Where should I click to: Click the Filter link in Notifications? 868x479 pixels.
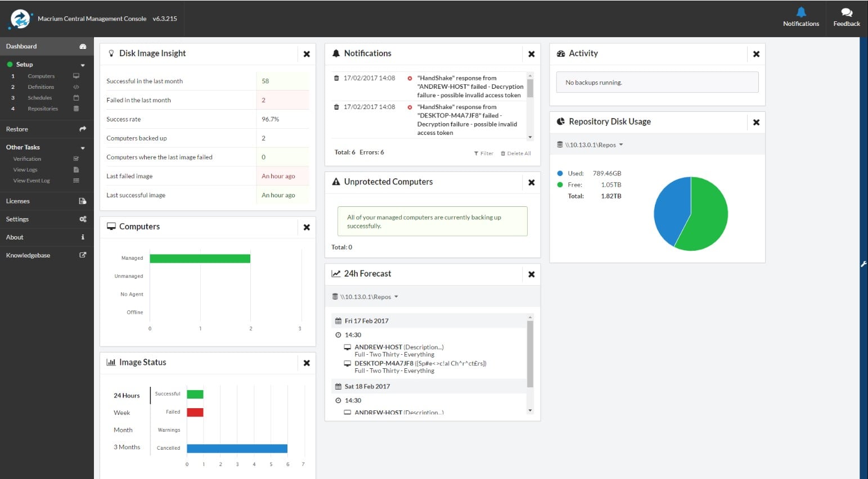pos(484,153)
